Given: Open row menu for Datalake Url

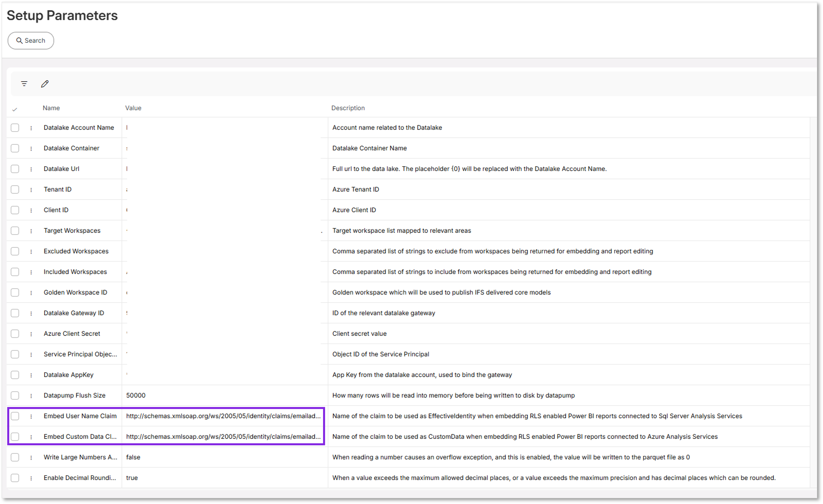Looking at the screenshot, I should [x=31, y=169].
